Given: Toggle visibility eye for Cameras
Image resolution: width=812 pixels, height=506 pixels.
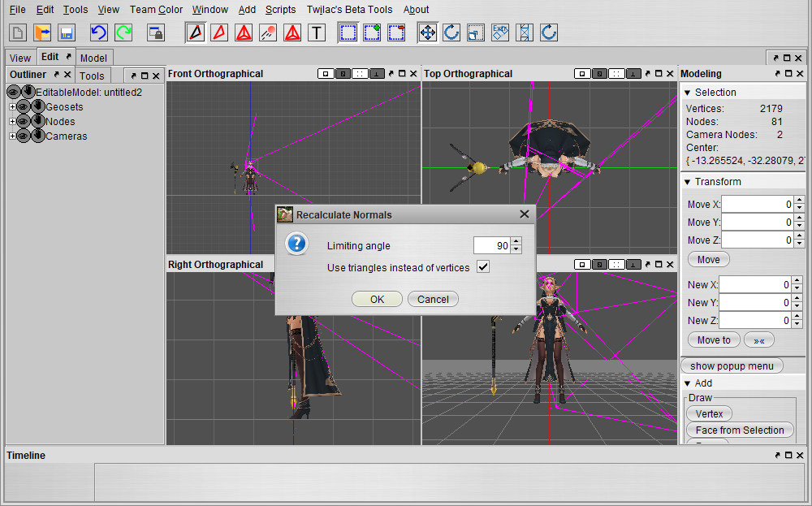Looking at the screenshot, I should pyautogui.click(x=24, y=136).
